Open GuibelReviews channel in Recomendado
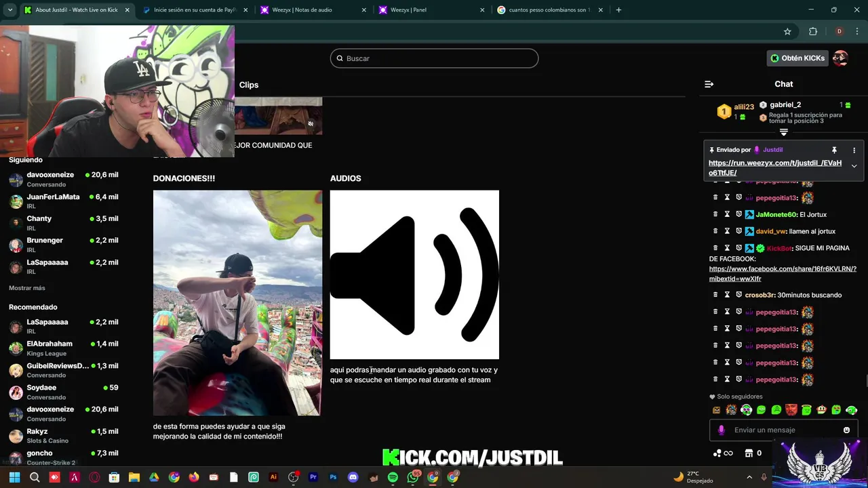Image resolution: width=868 pixels, height=488 pixels. point(64,370)
